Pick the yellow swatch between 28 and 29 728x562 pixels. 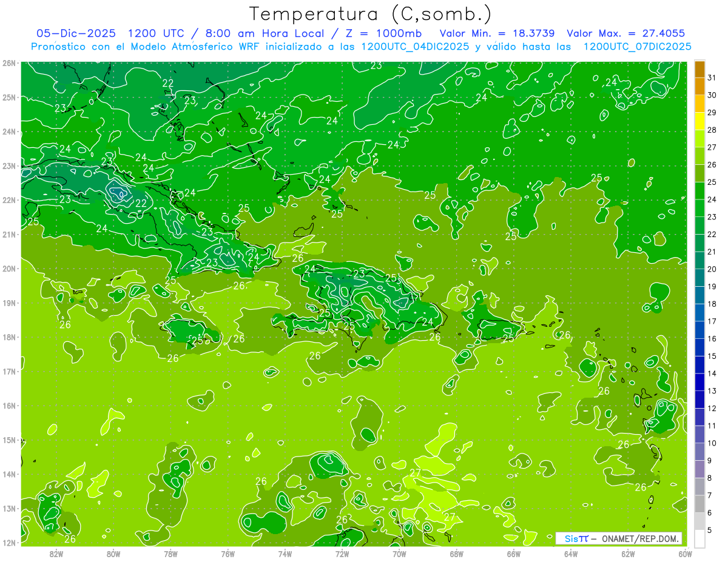(699, 121)
